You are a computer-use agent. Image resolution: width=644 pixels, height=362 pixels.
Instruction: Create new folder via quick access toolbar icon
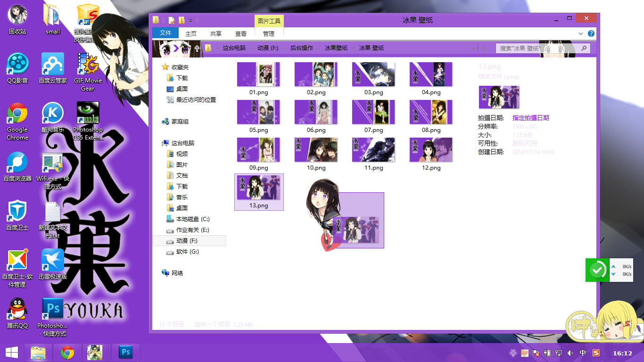(182, 20)
